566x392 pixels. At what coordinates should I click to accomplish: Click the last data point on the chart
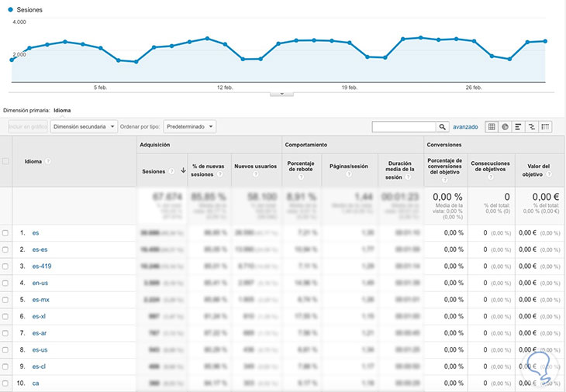[545, 41]
